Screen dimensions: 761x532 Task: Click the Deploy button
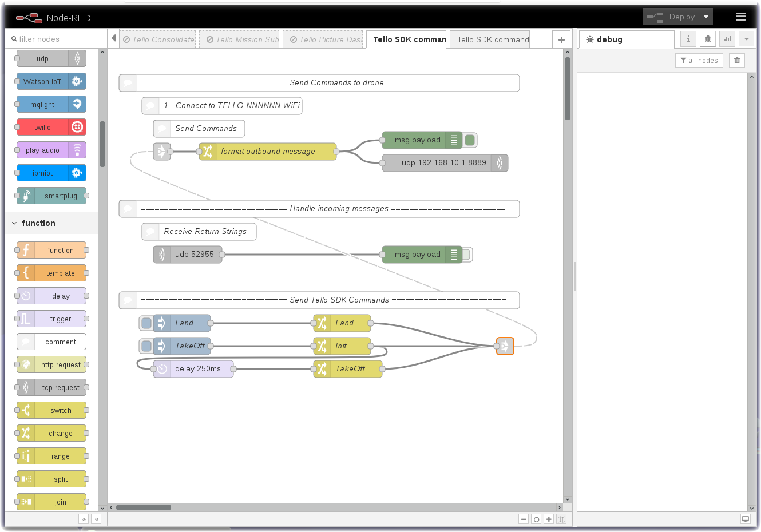(671, 17)
